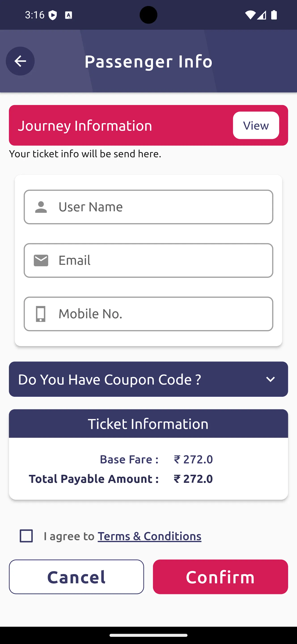Confirm the passenger booking

pyautogui.click(x=220, y=577)
